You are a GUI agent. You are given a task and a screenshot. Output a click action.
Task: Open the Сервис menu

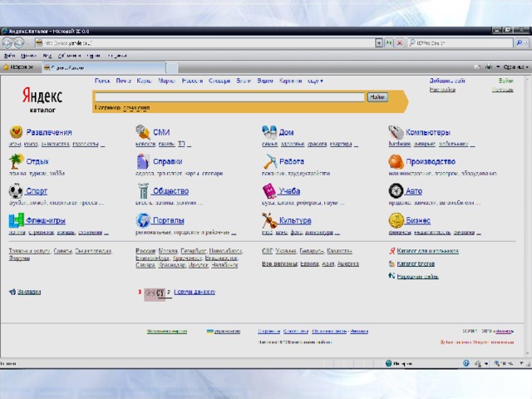pyautogui.click(x=94, y=56)
